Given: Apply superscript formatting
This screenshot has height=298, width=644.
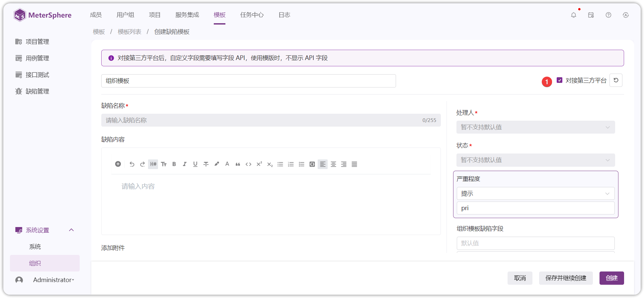Looking at the screenshot, I should (x=259, y=164).
